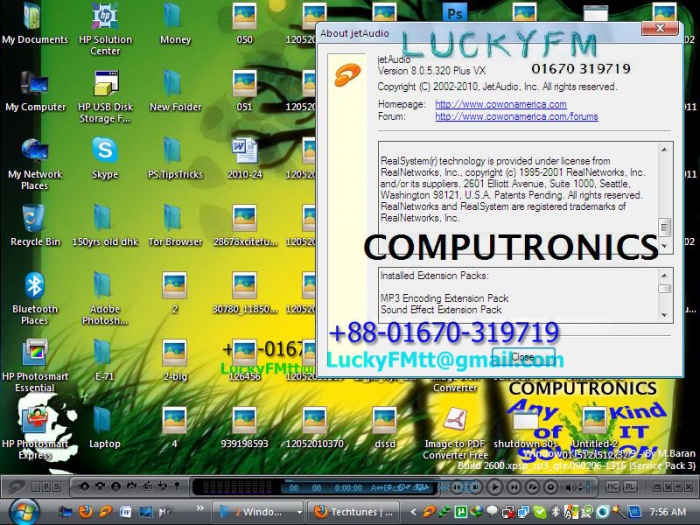The width and height of the screenshot is (700, 525).
Task: Select the dssd image file
Action: 385,428
